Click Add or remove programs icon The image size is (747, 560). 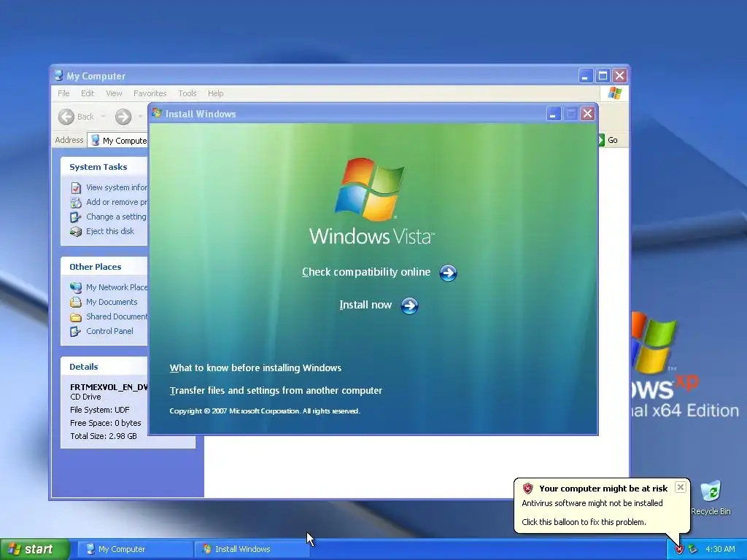pyautogui.click(x=76, y=203)
